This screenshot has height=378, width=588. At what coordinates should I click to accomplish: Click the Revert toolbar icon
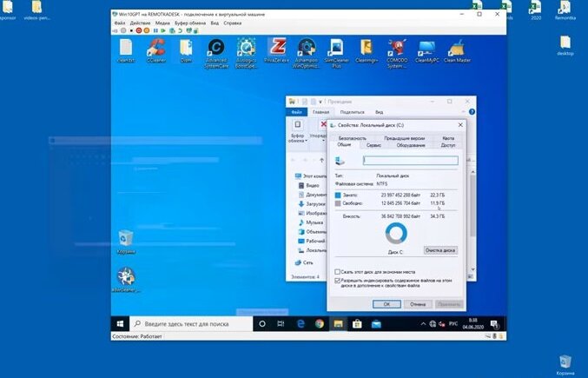(x=180, y=30)
